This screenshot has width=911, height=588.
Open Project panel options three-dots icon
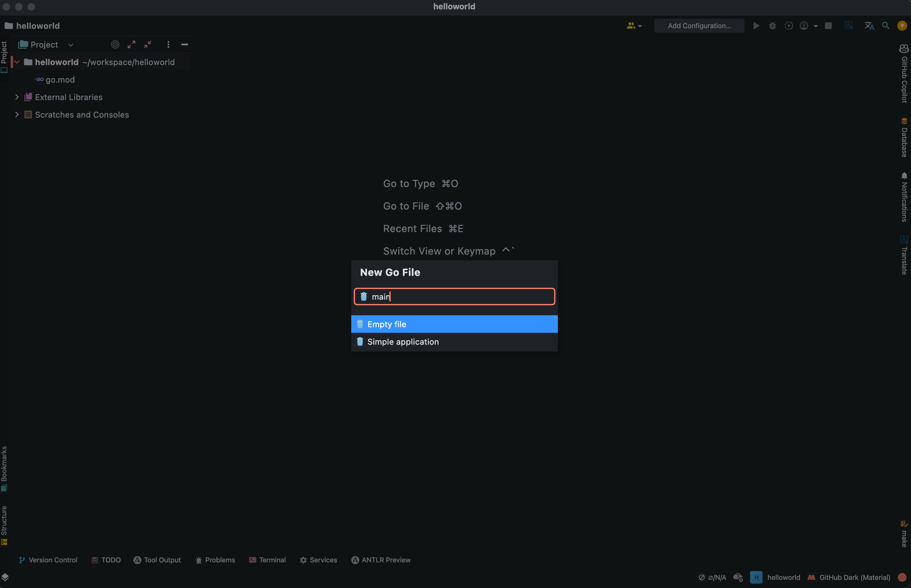tap(168, 44)
